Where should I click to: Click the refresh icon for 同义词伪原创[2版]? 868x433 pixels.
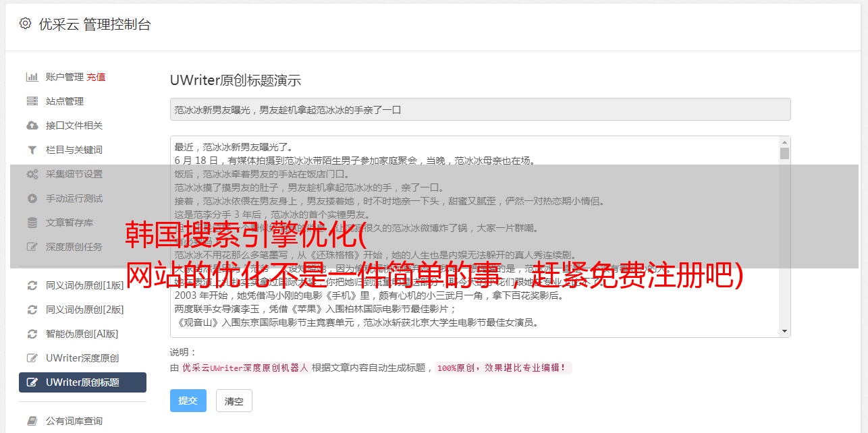pyautogui.click(x=32, y=310)
